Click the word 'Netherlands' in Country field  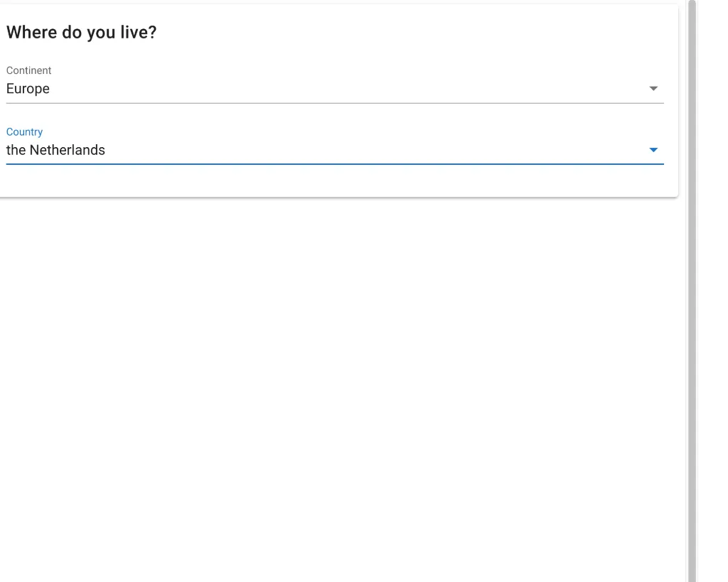click(x=68, y=150)
